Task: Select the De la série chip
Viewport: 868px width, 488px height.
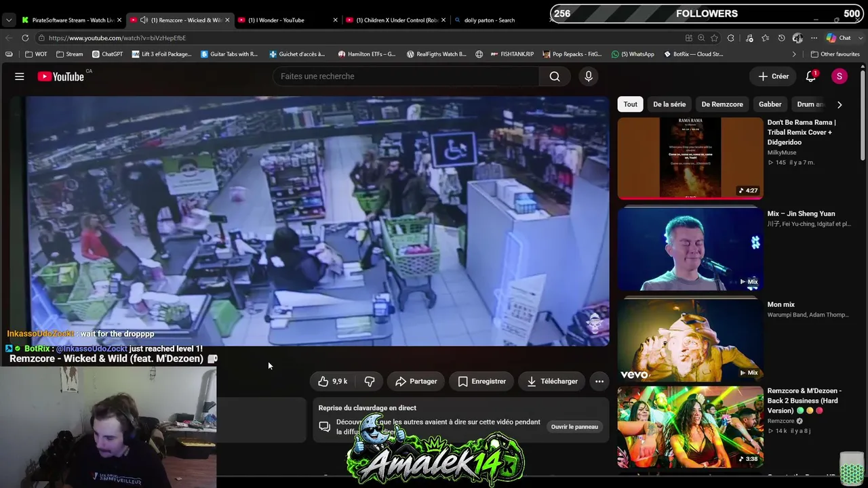Action: coord(669,104)
